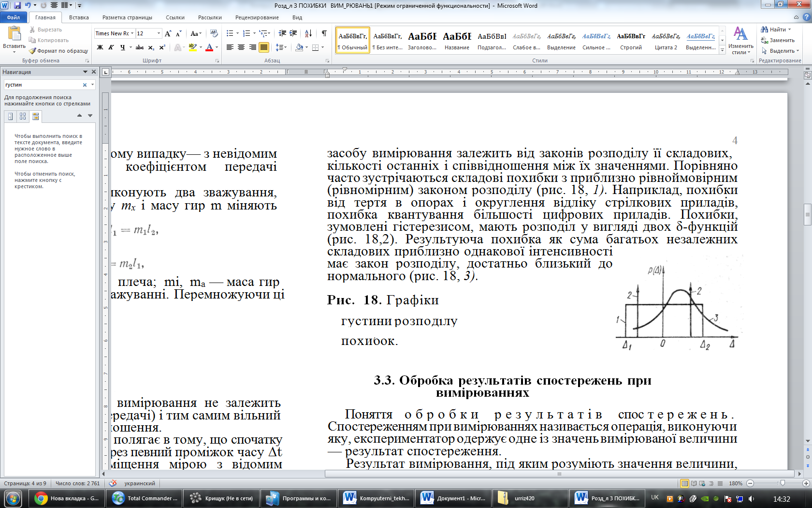Decrease paragraph indent
The width and height of the screenshot is (812, 508).
(x=282, y=33)
